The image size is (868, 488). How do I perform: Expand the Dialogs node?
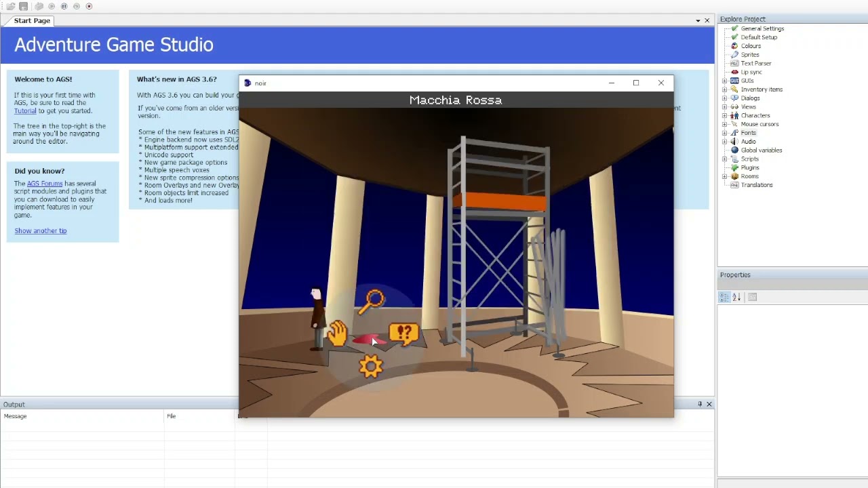(x=724, y=98)
